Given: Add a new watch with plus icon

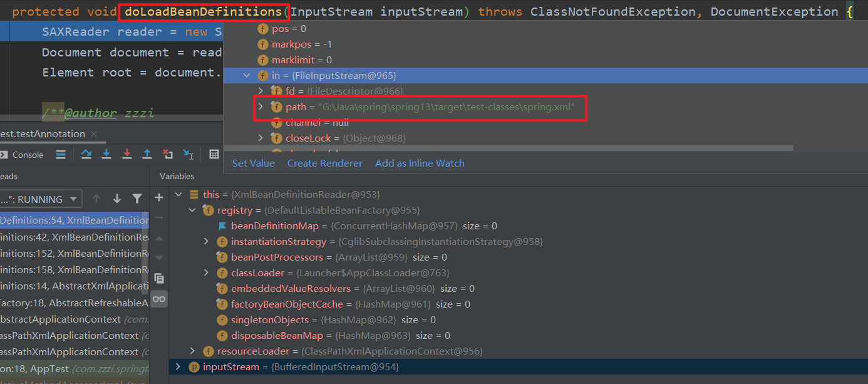Looking at the screenshot, I should [159, 197].
